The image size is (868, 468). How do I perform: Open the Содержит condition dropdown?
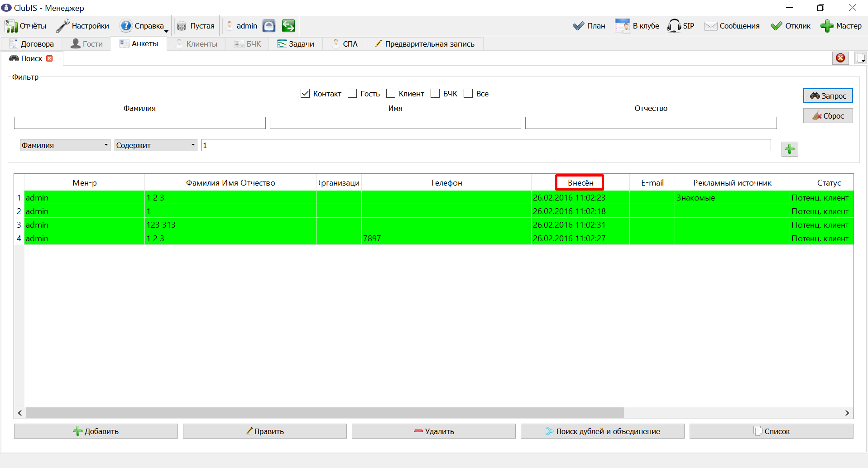193,145
